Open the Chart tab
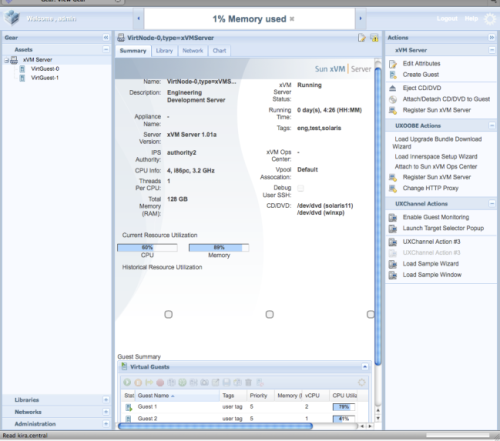This screenshot has height=441, width=500. tap(219, 51)
